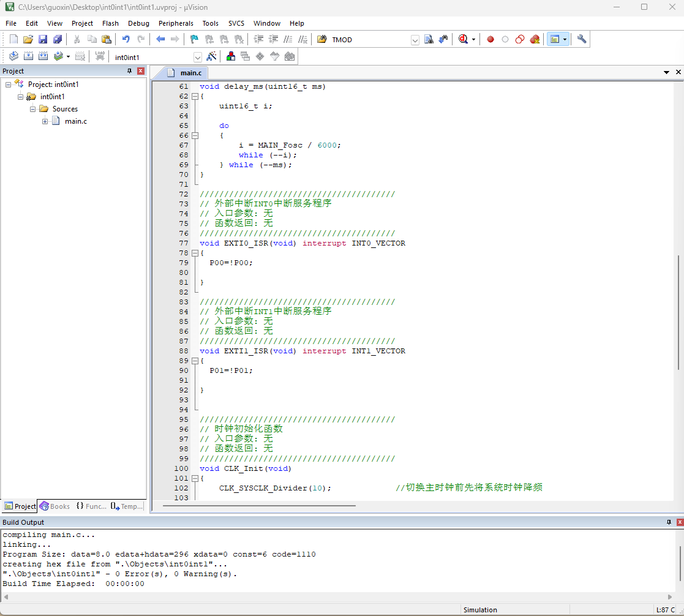Open the TMOD find combo dropdown
684x616 pixels.
tap(415, 40)
